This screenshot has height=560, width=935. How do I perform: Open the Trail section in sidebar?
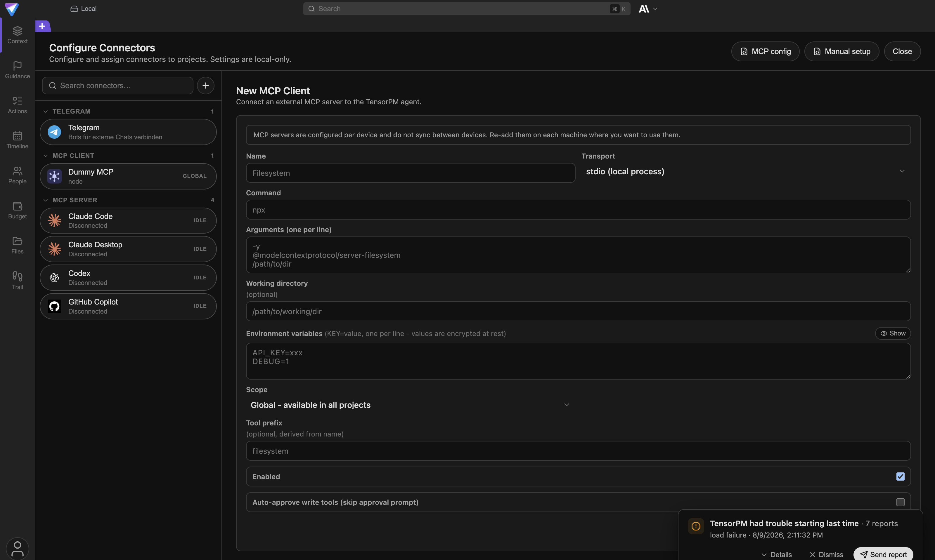coord(17,280)
